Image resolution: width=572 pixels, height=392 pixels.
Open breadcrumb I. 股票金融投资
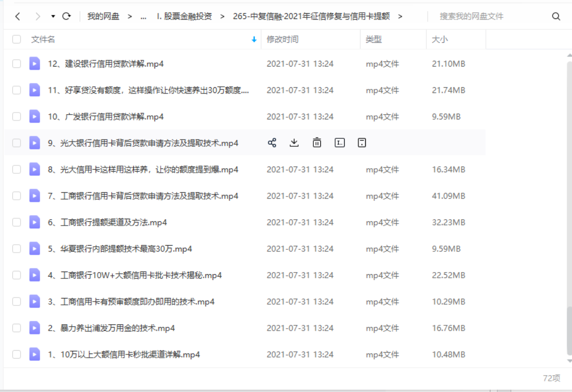pos(184,16)
